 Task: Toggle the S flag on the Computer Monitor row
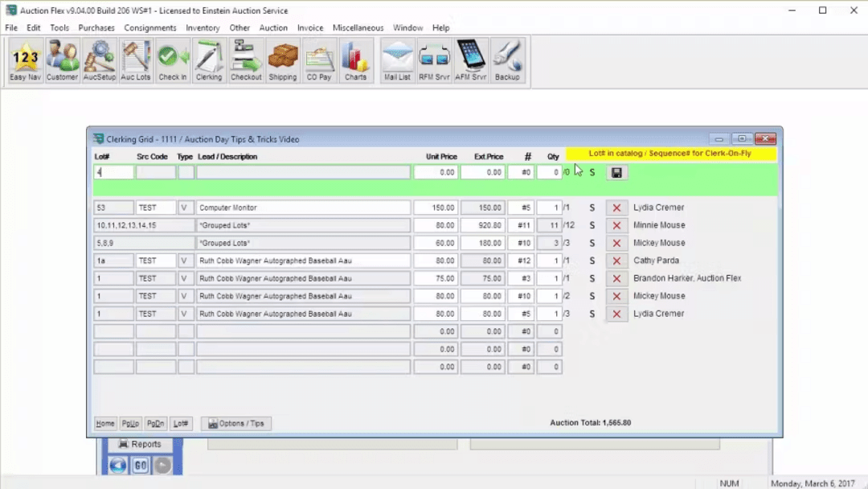[592, 208]
